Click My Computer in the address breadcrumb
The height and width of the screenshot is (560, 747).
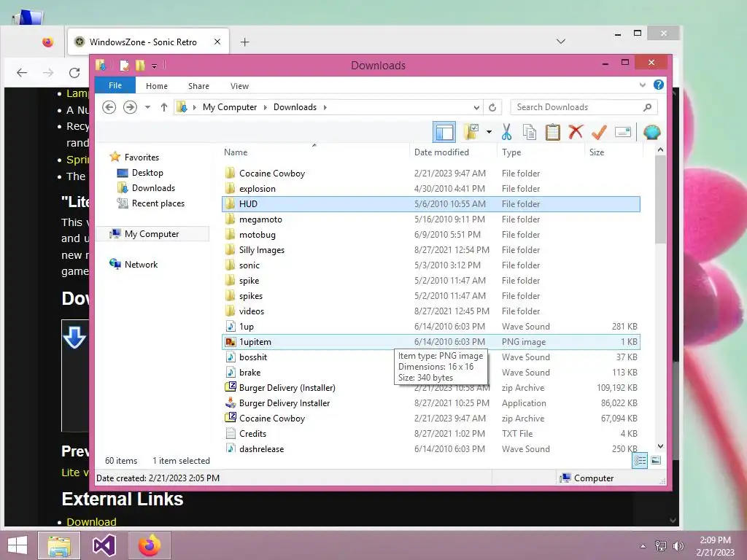pyautogui.click(x=230, y=107)
